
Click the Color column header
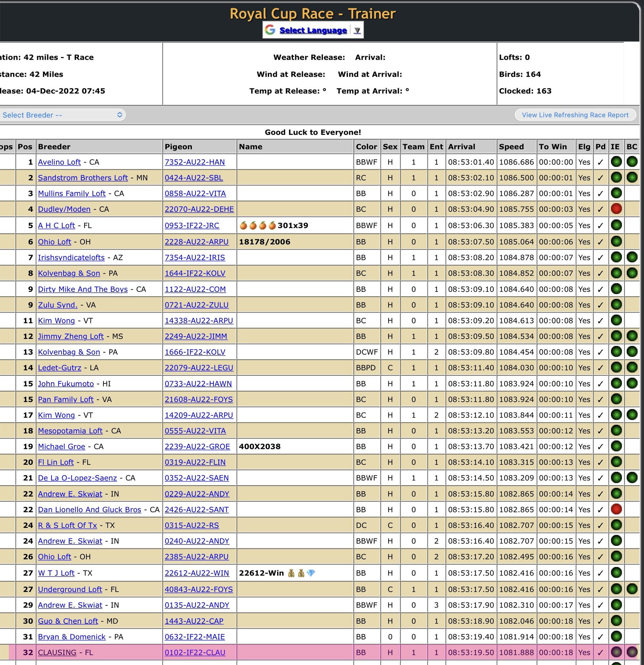point(366,147)
